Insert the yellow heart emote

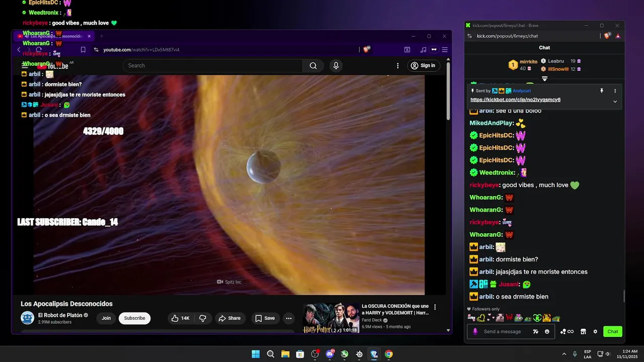coord(481,318)
